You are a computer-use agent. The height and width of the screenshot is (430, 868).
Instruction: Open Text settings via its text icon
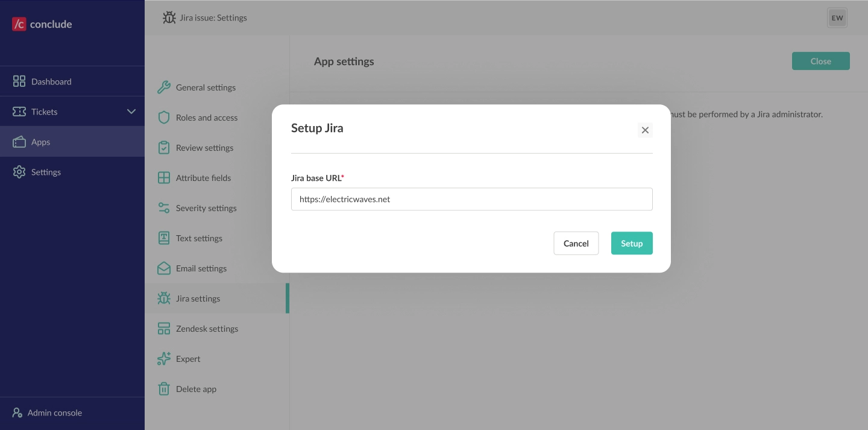164,238
